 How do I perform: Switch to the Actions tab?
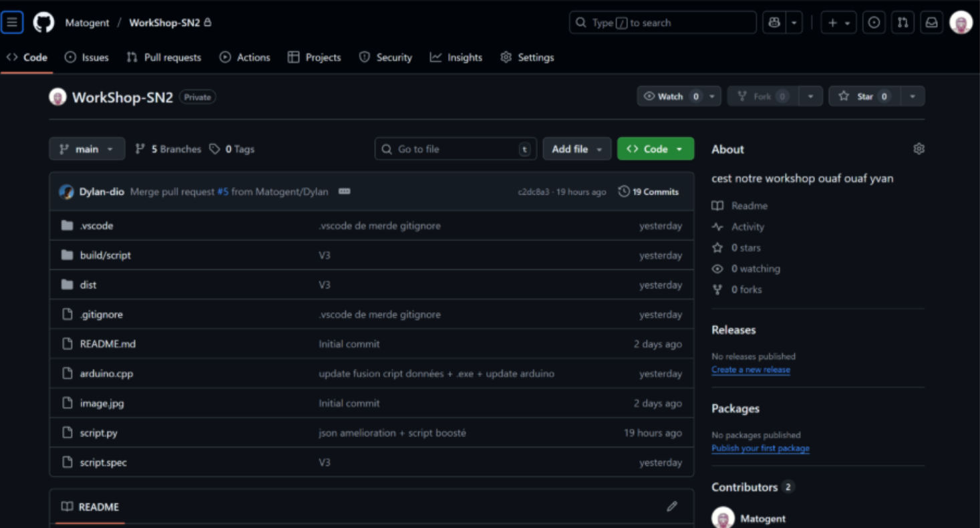pyautogui.click(x=244, y=57)
